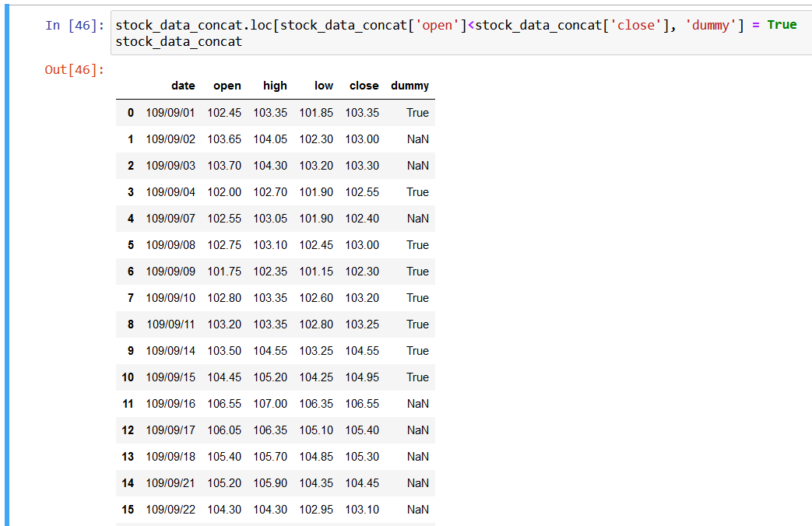Click the True keyword in the code
Viewport: 812px width, 526px height.
coord(782,25)
